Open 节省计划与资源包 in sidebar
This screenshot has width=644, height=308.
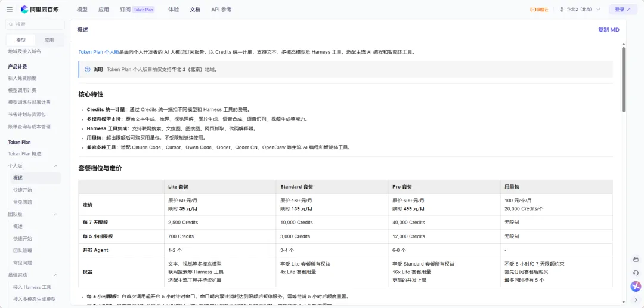coord(27,115)
